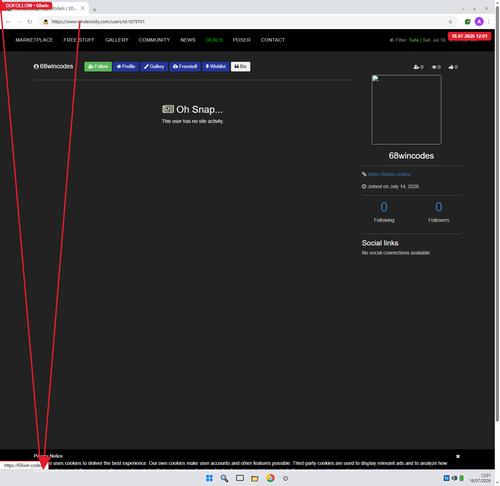The image size is (500, 486).
Task: Click the Chrome icon in the taskbar
Action: [270, 478]
